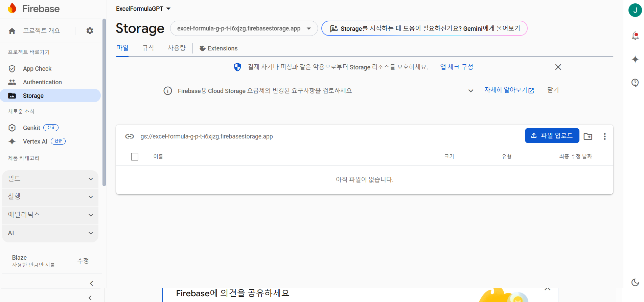This screenshot has width=644, height=302.
Task: Open the Extensions tab
Action: (218, 48)
